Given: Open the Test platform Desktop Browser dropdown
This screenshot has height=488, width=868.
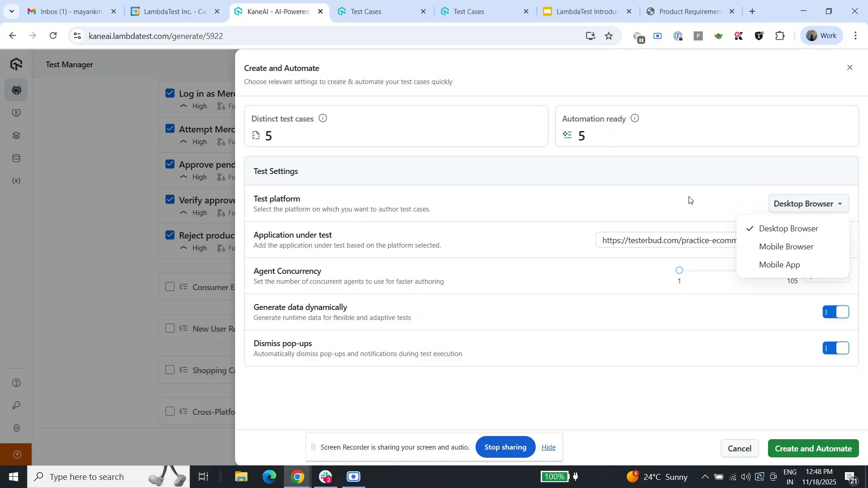Looking at the screenshot, I should [x=808, y=203].
